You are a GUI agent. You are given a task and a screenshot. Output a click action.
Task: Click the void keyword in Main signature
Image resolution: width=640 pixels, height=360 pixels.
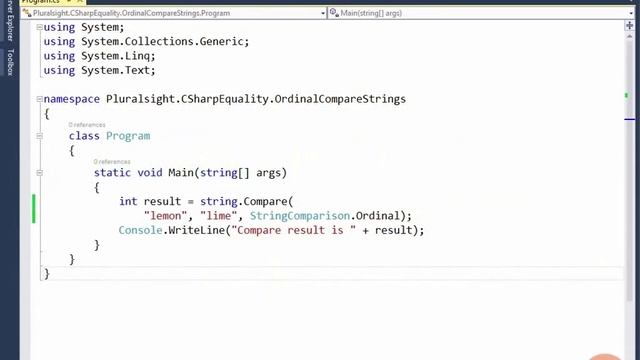tap(150, 173)
